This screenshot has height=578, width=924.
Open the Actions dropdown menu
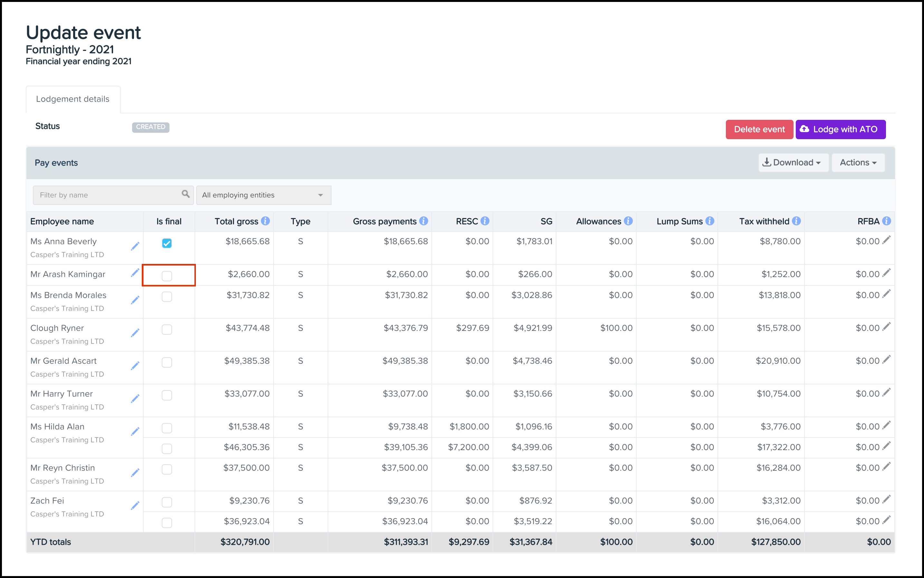click(x=858, y=162)
